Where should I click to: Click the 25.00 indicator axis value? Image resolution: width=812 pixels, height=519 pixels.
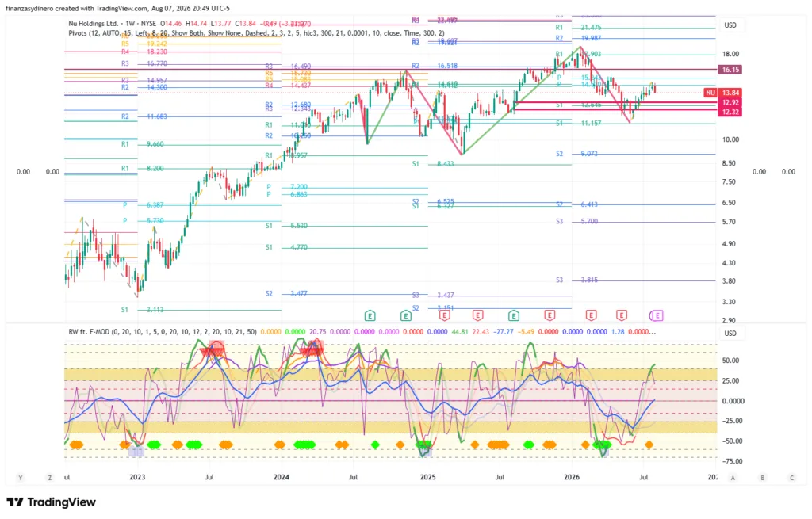coord(730,381)
